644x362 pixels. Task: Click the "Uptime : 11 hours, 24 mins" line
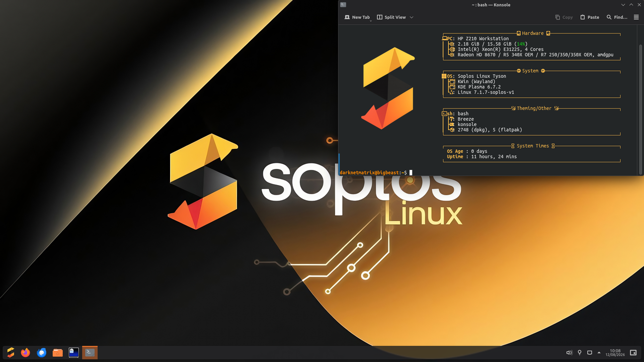coord(482,157)
